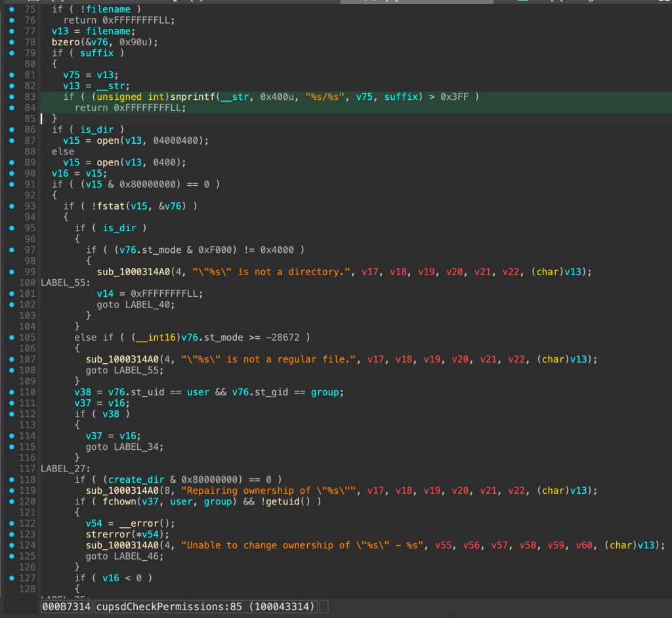Select the "is not a regular file." string
Screen dimensions: 672x618
click(x=268, y=359)
